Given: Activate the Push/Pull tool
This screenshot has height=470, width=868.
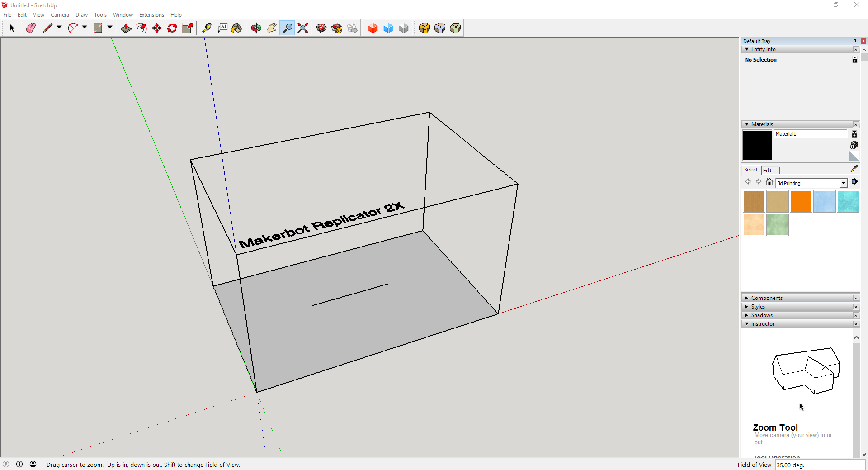Looking at the screenshot, I should 126,28.
